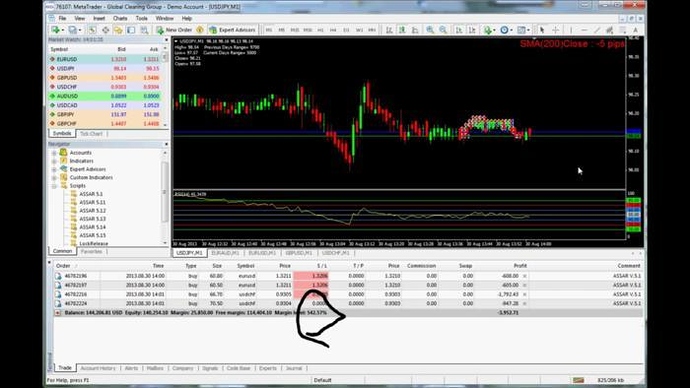Select the crosshair tool

point(556,30)
